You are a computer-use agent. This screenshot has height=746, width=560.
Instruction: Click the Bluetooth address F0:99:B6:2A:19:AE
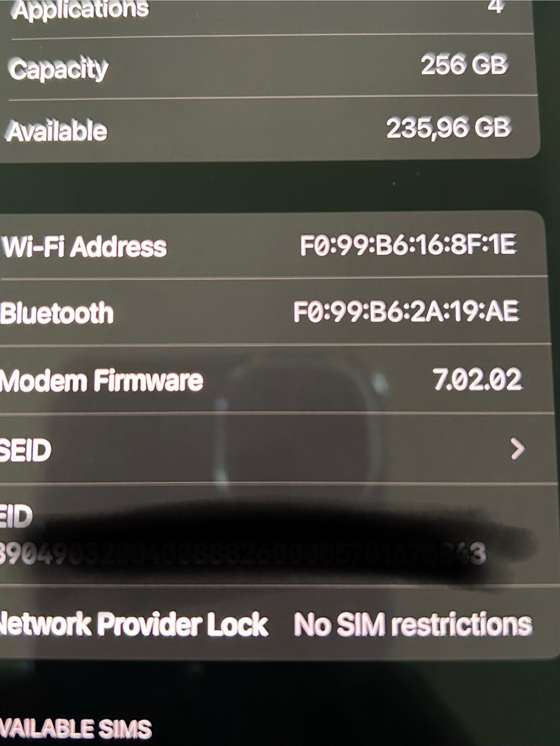[406, 311]
